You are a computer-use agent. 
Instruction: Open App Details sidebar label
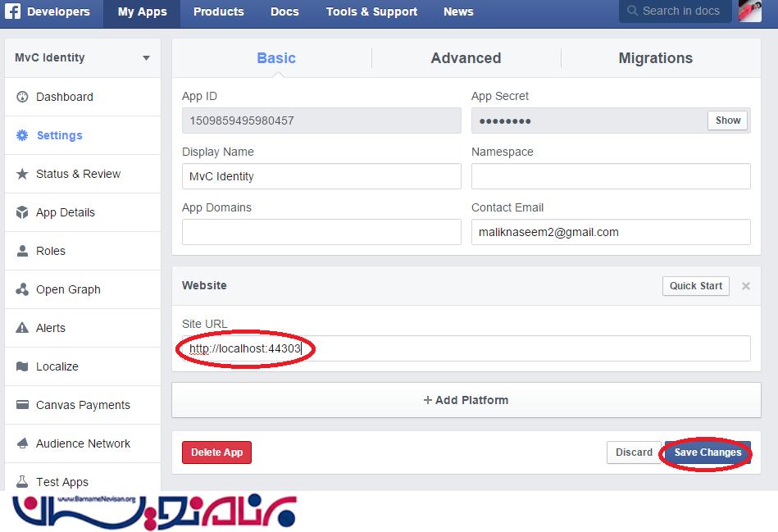66,212
